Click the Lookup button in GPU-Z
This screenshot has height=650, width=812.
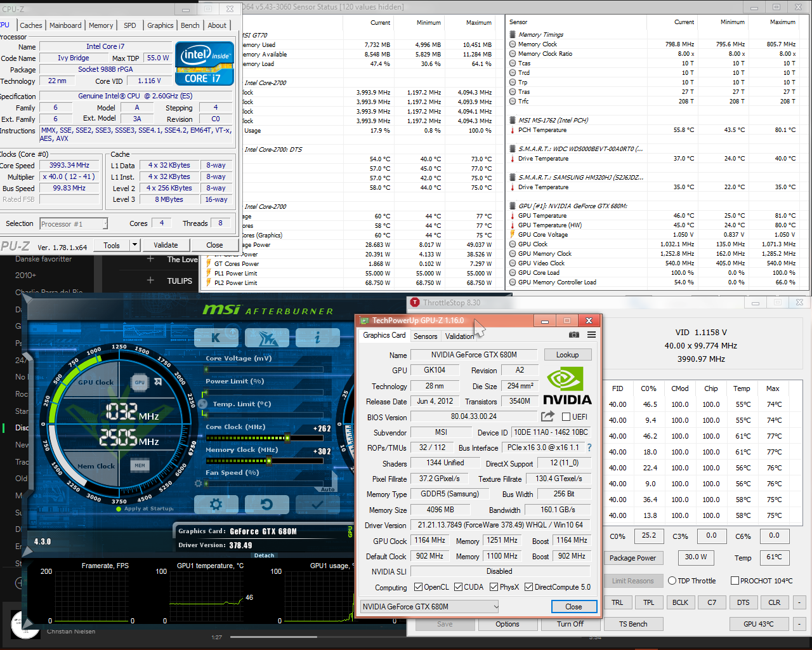pyautogui.click(x=567, y=355)
